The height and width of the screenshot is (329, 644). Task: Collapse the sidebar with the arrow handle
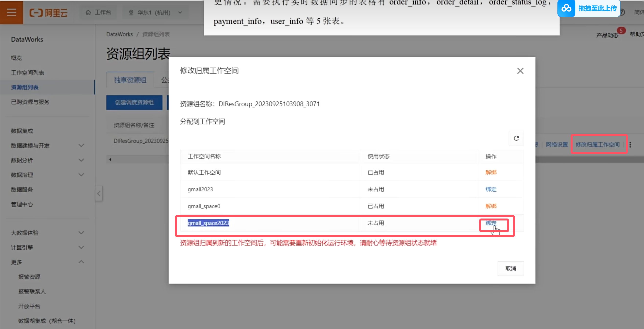point(99,194)
